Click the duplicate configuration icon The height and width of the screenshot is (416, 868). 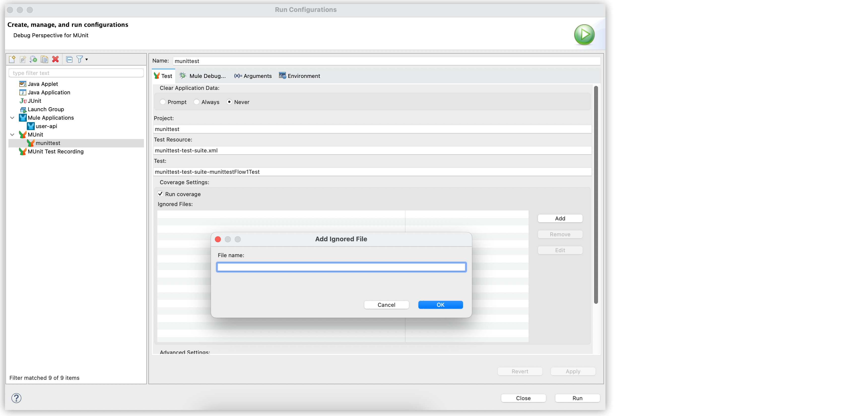coord(44,59)
